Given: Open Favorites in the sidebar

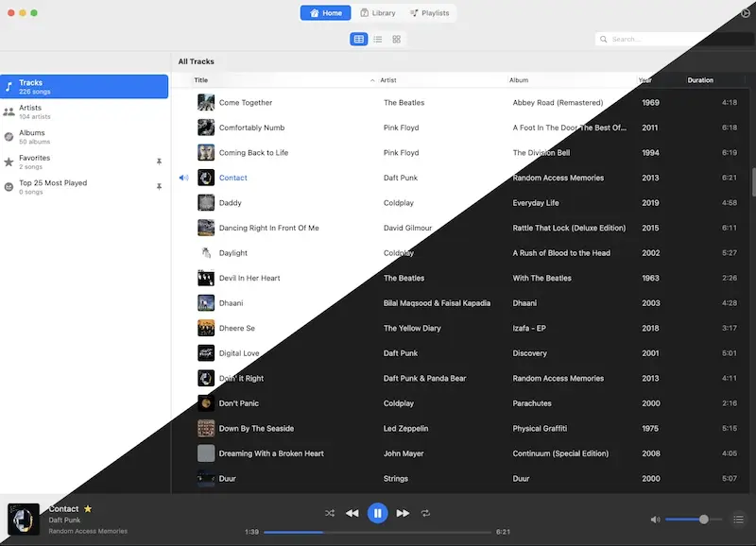Looking at the screenshot, I should pos(84,162).
